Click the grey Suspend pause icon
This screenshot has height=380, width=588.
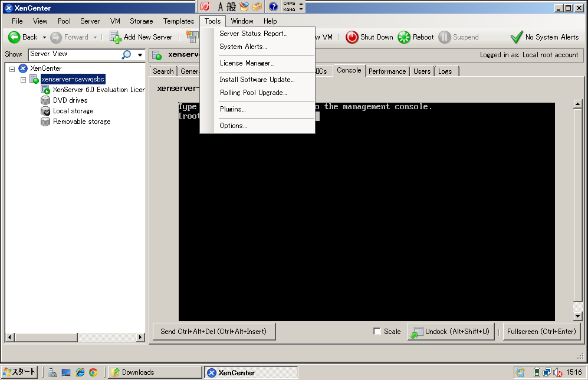[444, 37]
